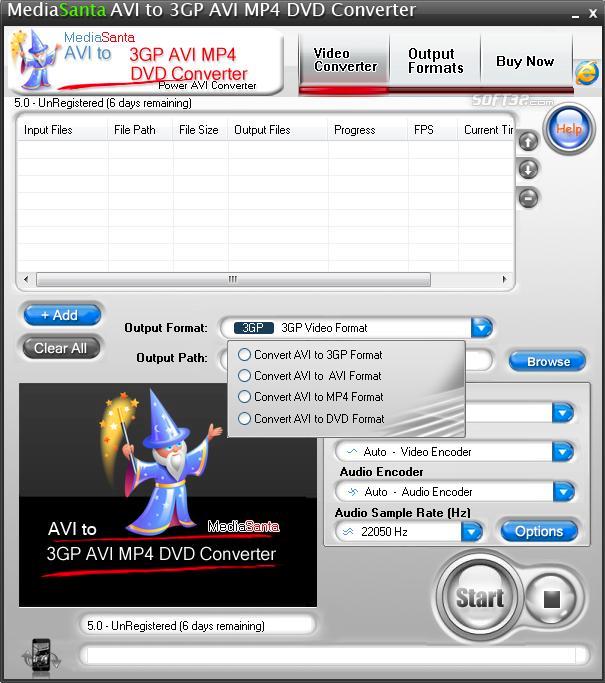Open the round Help button
605x683 pixels.
coord(568,129)
